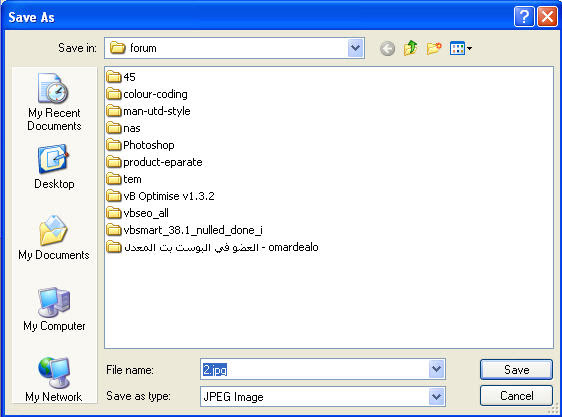Click the help question mark button
Viewport: 562px width, 417px height.
click(524, 17)
